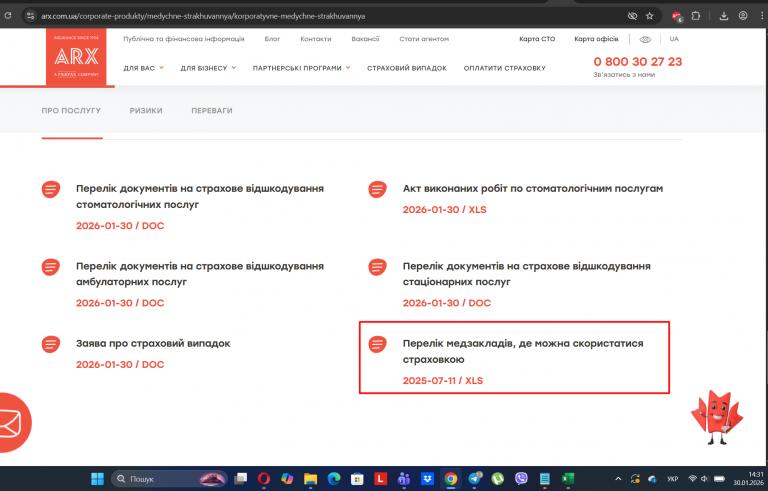Screen dimensions: 768x491
Task: Click document icon beside Акт виконаних робіт
Action: (378, 189)
